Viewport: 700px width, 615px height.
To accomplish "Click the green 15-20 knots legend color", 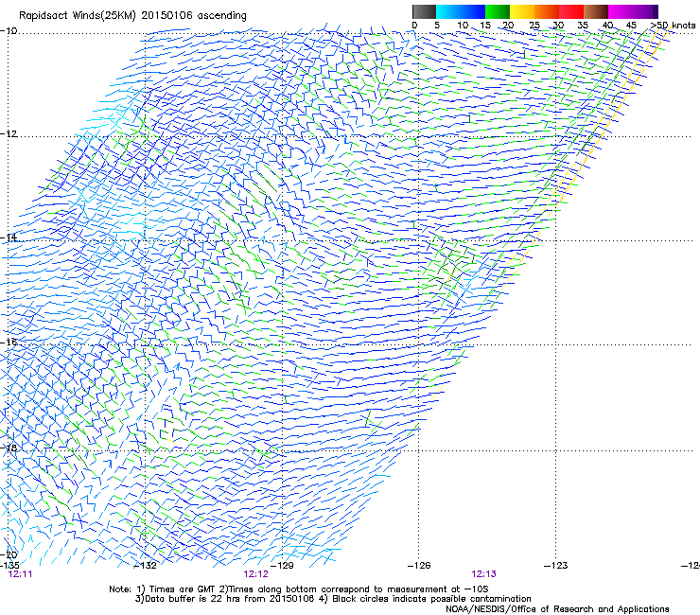I will click(x=498, y=11).
